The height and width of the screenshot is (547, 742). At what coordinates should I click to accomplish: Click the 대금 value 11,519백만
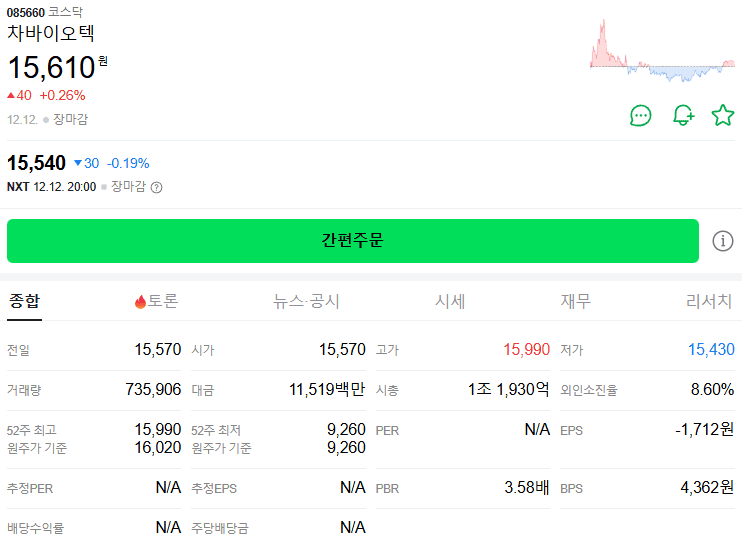coord(327,389)
